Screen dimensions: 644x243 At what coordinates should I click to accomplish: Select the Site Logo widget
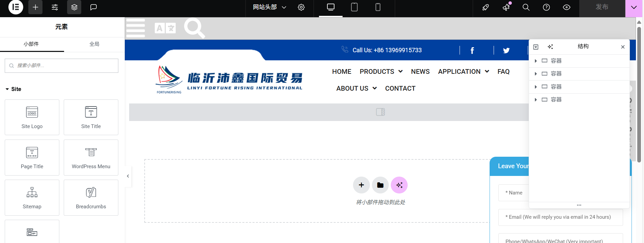click(x=32, y=117)
